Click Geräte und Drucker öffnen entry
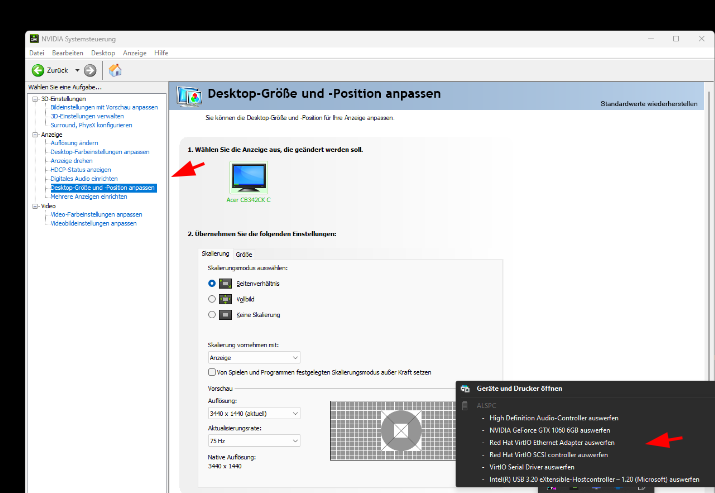 click(x=519, y=389)
